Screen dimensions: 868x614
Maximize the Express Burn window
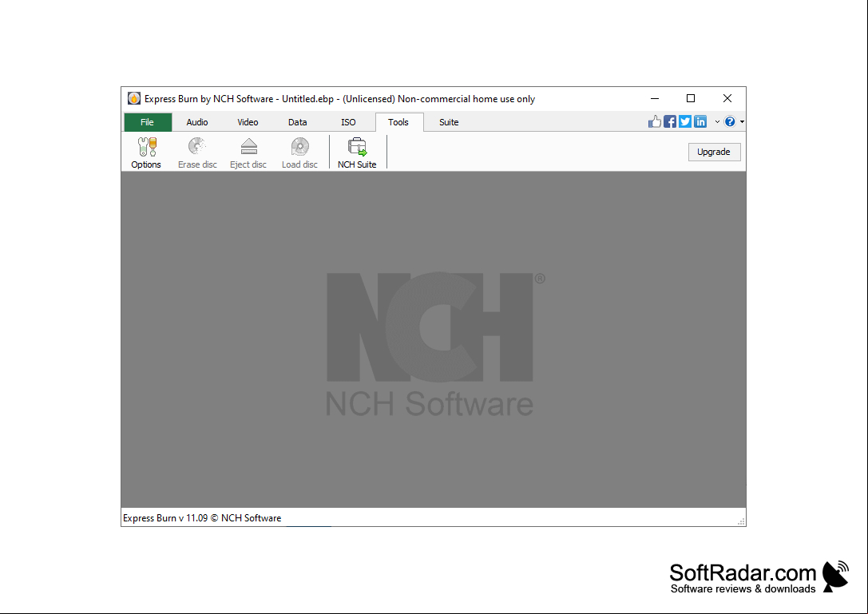tap(690, 98)
